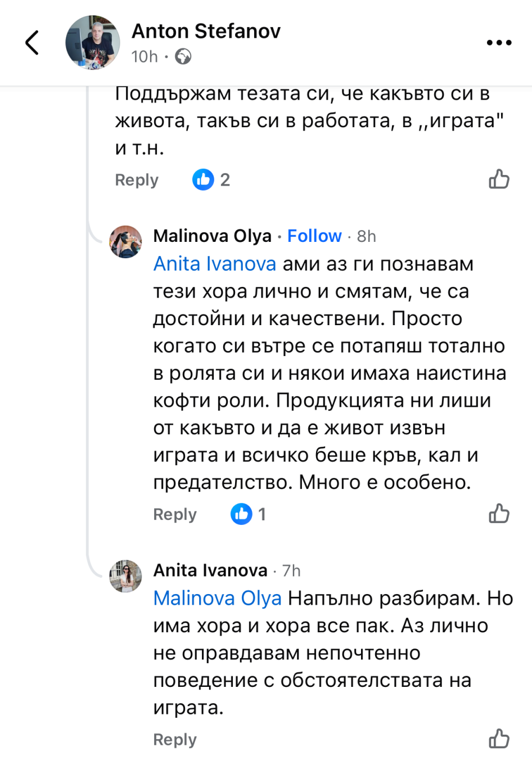This screenshot has height=769, width=532.
Task: View the blue like reaction on Malinova's comment
Action: pos(247,514)
